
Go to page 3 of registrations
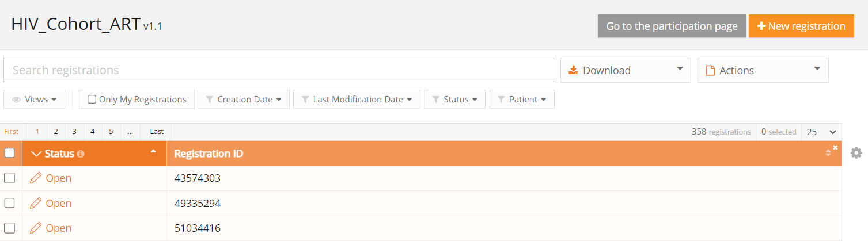(x=74, y=132)
